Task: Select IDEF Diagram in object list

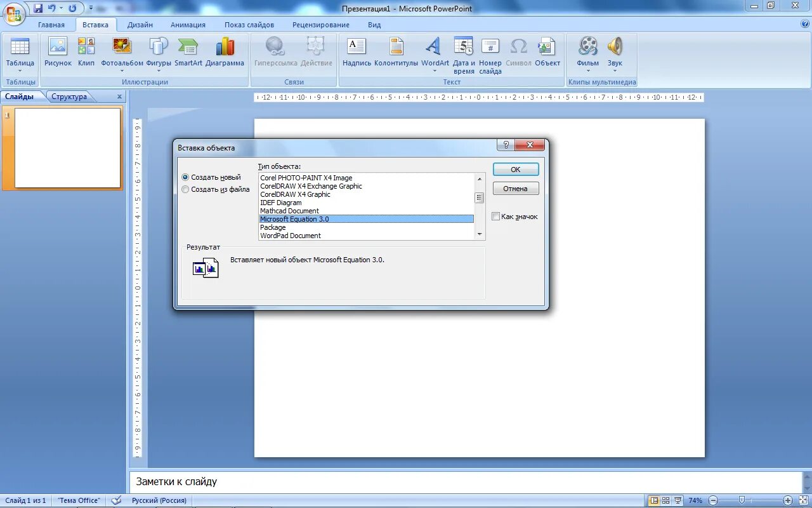Action: [367, 203]
